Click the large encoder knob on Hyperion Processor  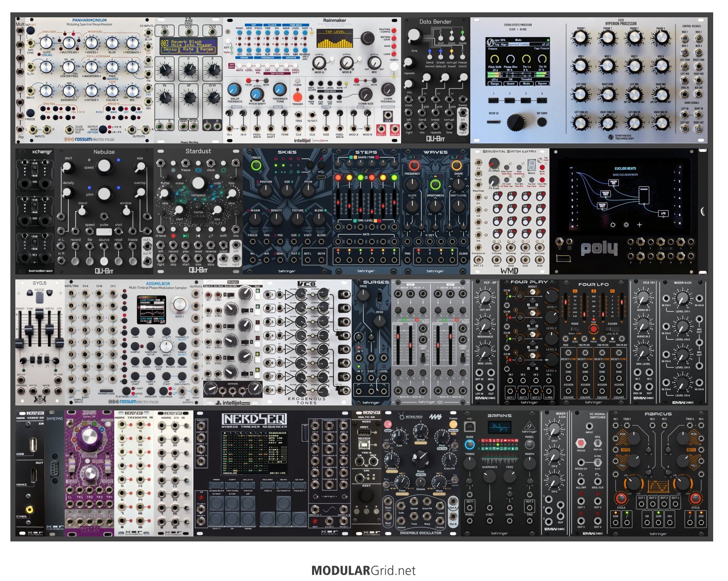[515, 122]
